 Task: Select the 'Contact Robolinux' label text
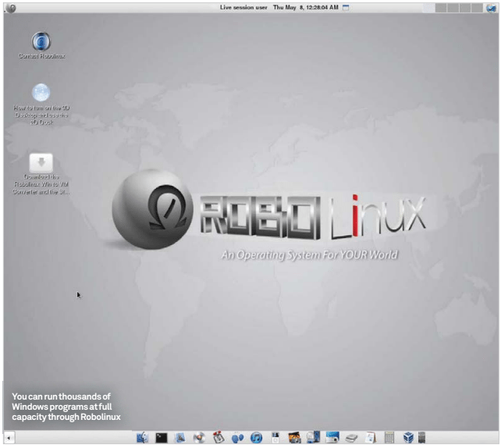(41, 56)
